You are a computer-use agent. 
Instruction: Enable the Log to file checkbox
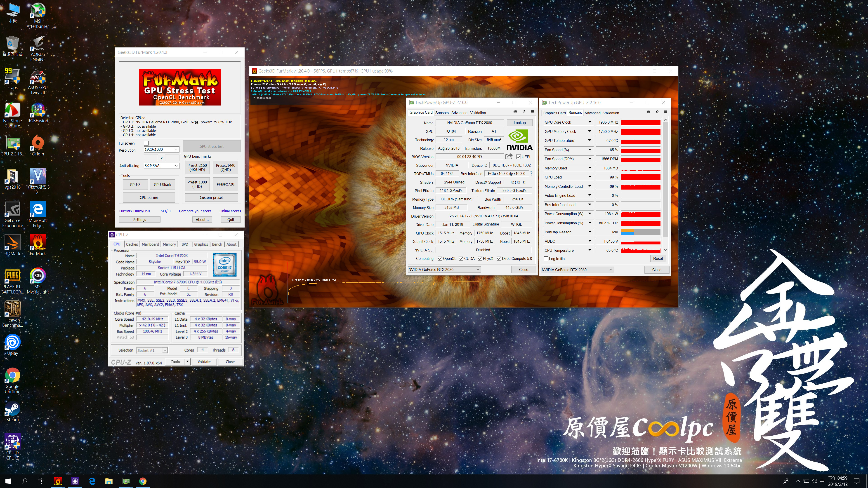pos(546,259)
